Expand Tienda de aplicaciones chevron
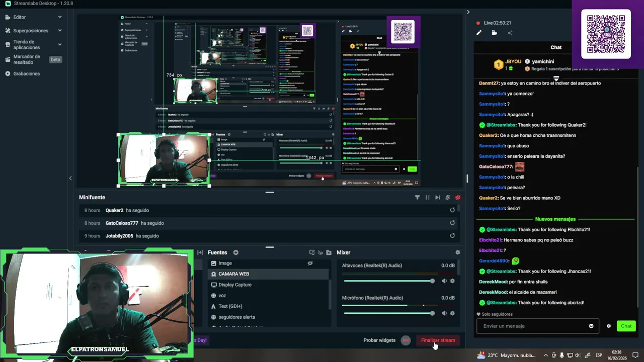 tap(60, 45)
